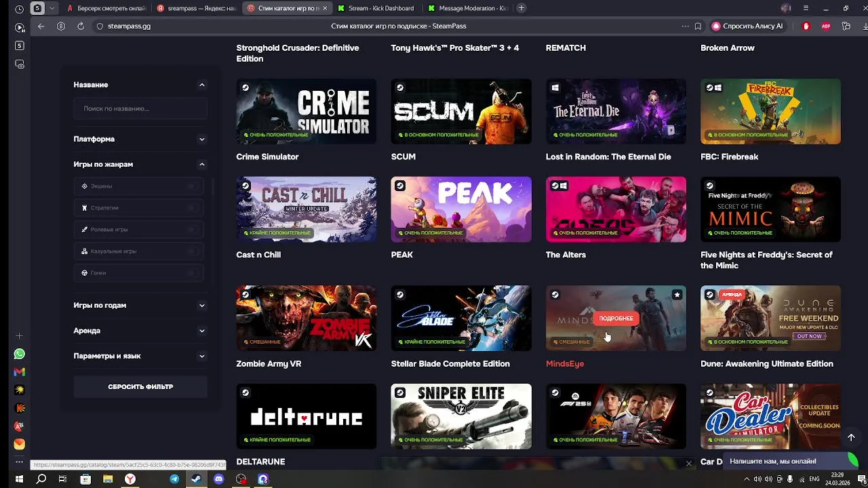Open the PEAK game thumbnail
Viewport: 868px width, 488px height.
[x=461, y=209]
